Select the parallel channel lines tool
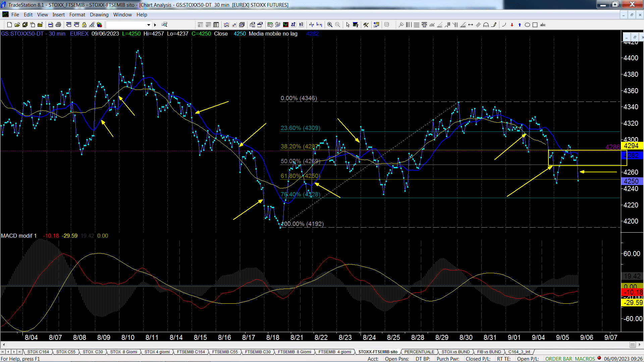The height and width of the screenshot is (362, 644). pyautogui.click(x=478, y=25)
